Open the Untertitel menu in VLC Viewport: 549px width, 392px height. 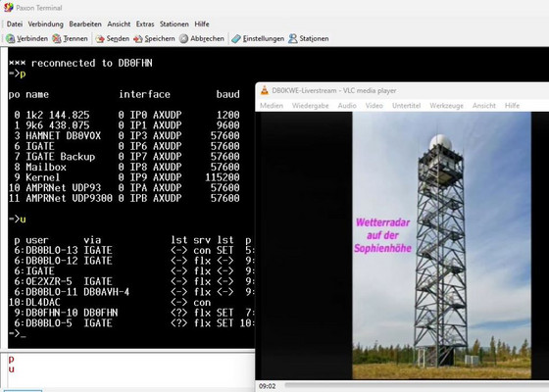[406, 106]
